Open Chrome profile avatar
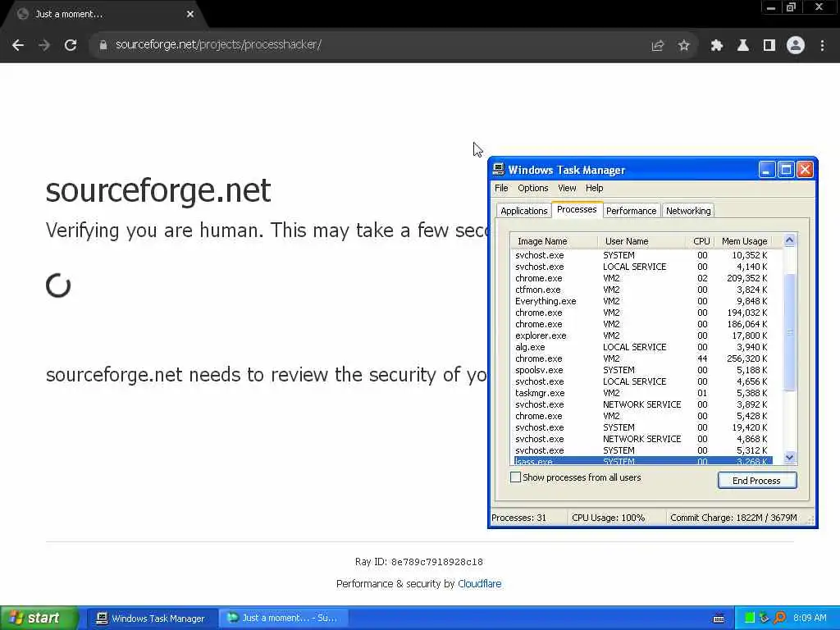This screenshot has height=630, width=840. pos(796,46)
